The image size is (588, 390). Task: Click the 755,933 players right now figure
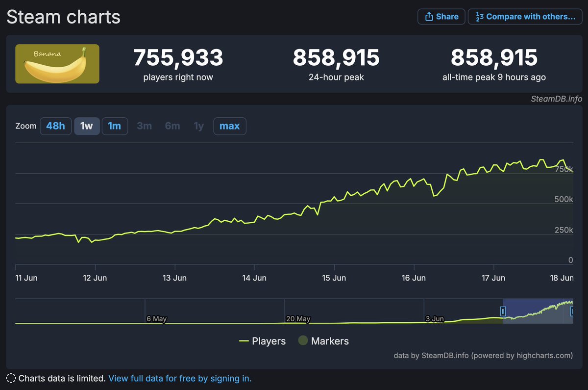pos(178,58)
